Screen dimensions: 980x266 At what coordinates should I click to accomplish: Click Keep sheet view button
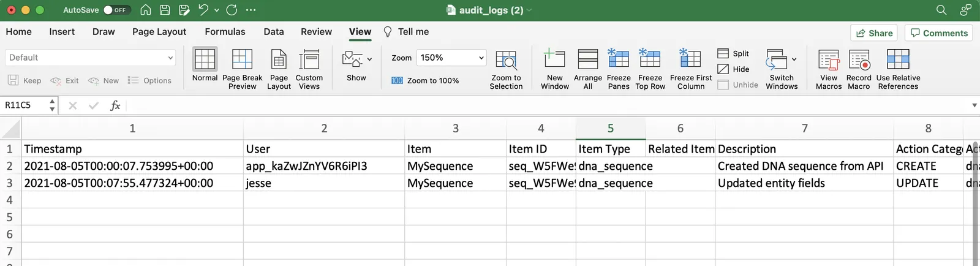tap(24, 81)
